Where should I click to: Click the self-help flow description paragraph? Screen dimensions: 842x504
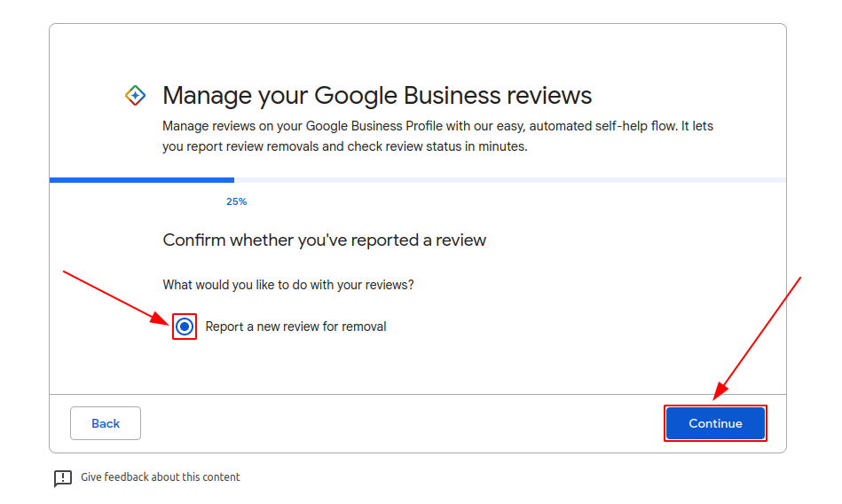click(437, 136)
